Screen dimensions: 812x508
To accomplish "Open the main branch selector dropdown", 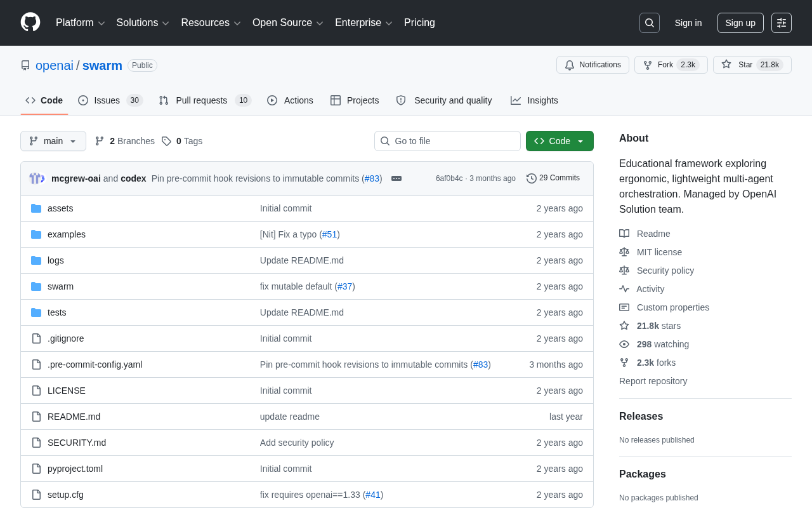I will (x=53, y=141).
